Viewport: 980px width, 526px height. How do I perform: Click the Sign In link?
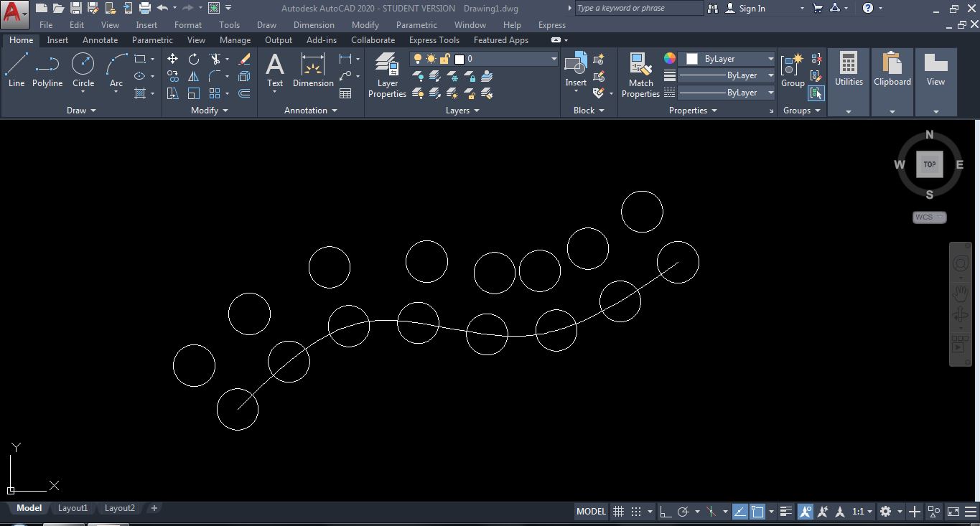[x=751, y=8]
